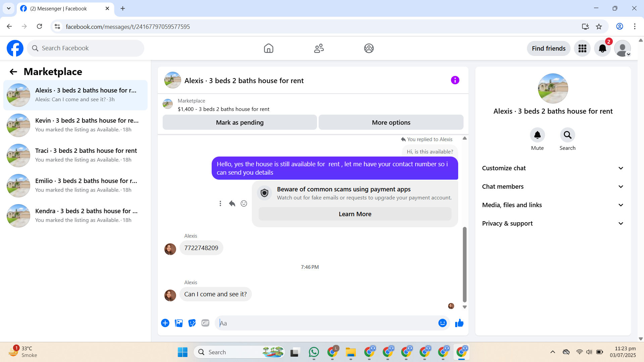Image resolution: width=644 pixels, height=362 pixels.
Task: Open more actions plus icon
Action: (x=165, y=323)
